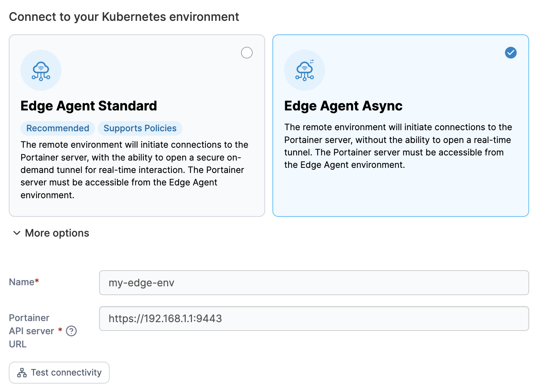Click the Test connectivity button
Image resolution: width=539 pixels, height=392 pixels.
pos(59,373)
